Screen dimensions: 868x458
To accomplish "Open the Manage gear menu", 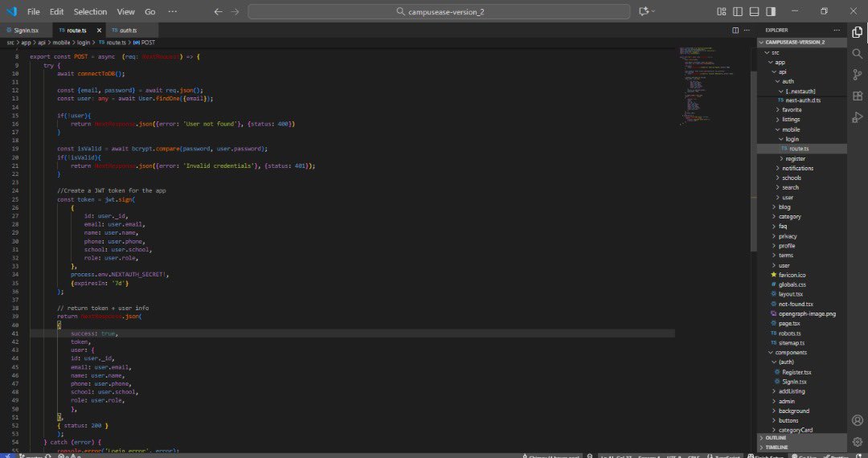I will click(857, 441).
